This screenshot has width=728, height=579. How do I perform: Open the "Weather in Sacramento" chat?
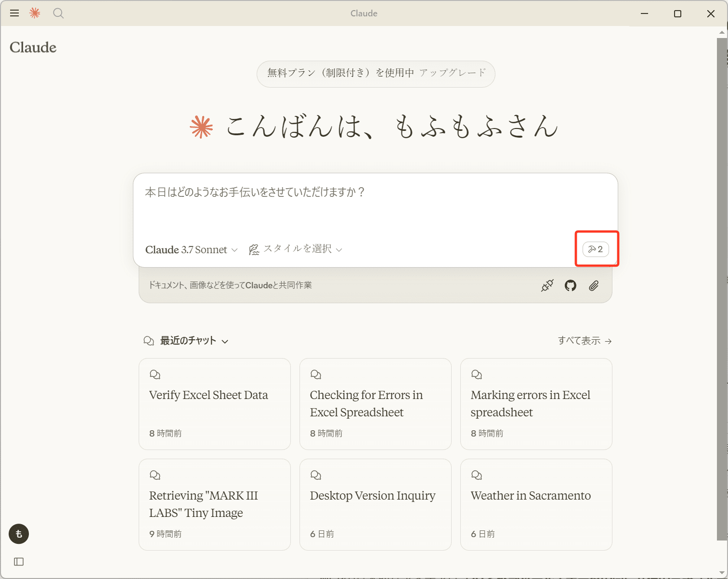click(x=535, y=504)
